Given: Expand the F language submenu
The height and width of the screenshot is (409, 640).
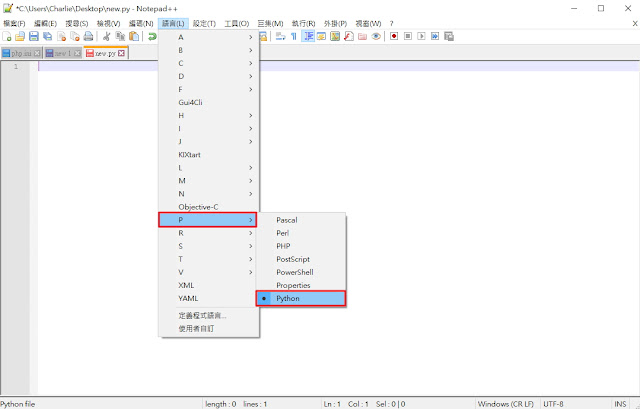Looking at the screenshot, I should [209, 89].
